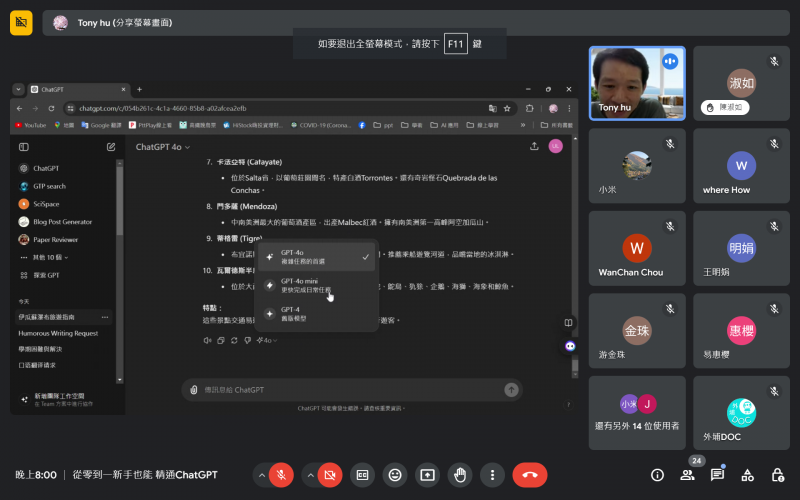Open the activities shapes icon

point(747,475)
